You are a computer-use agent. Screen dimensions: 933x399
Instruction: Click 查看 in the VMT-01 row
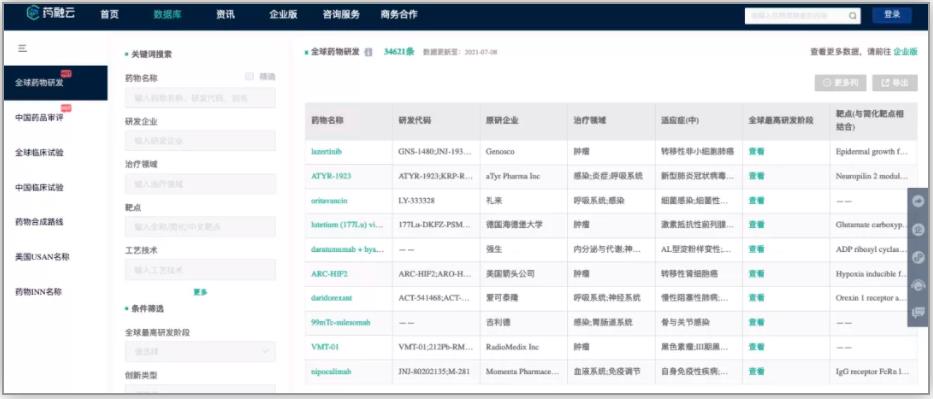[756, 347]
